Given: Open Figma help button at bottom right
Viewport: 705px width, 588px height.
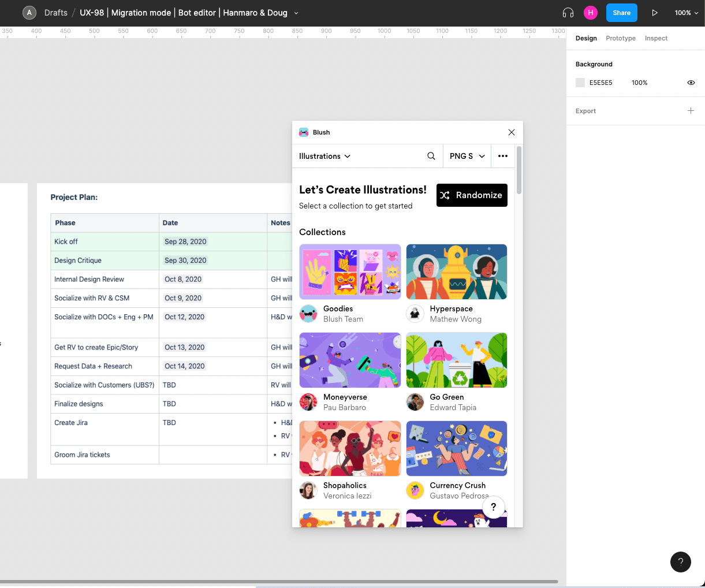Looking at the screenshot, I should 681,561.
